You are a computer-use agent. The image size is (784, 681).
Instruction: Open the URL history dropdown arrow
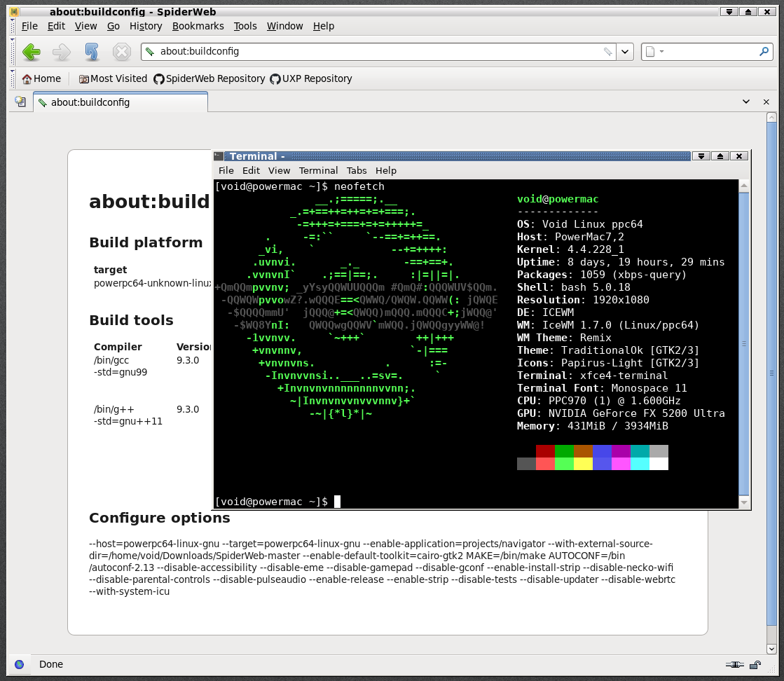click(x=625, y=52)
